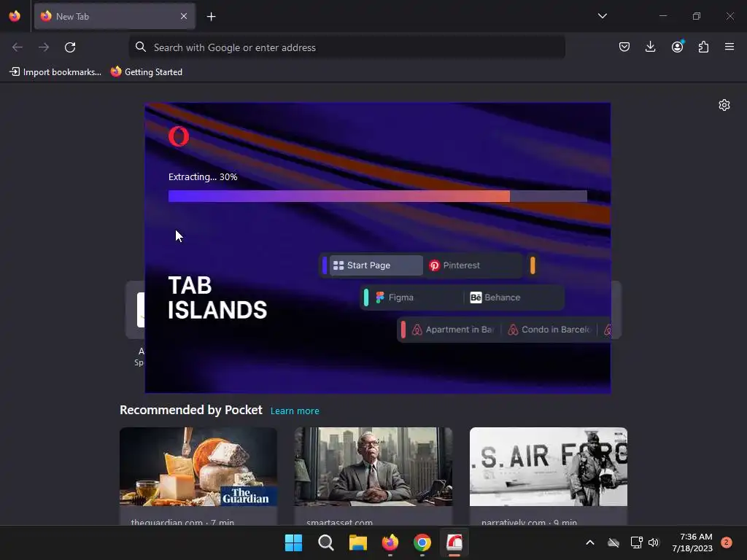Image resolution: width=747 pixels, height=560 pixels.
Task: Click the Extracting progress bar
Action: (x=377, y=196)
